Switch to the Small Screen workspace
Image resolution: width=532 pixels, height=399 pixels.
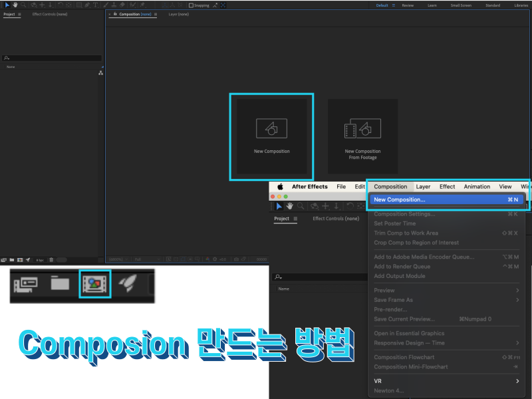pyautogui.click(x=461, y=5)
